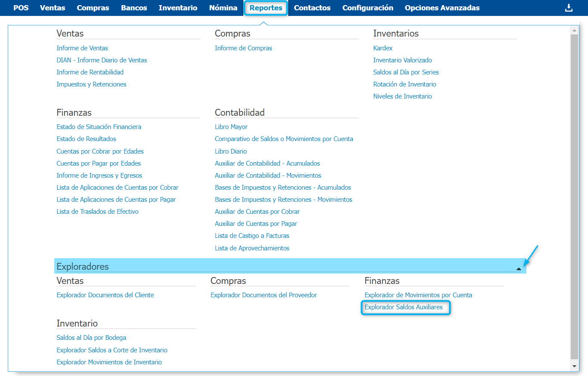Viewport: 588px width, 376px height.
Task: Open Explorador Documentos del Cliente
Action: 105,295
